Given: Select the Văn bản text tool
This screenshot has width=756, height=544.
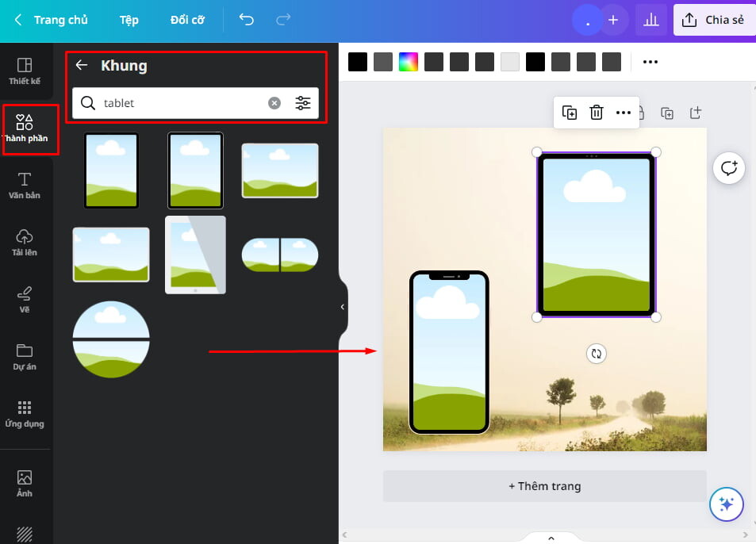Looking at the screenshot, I should coord(25,186).
